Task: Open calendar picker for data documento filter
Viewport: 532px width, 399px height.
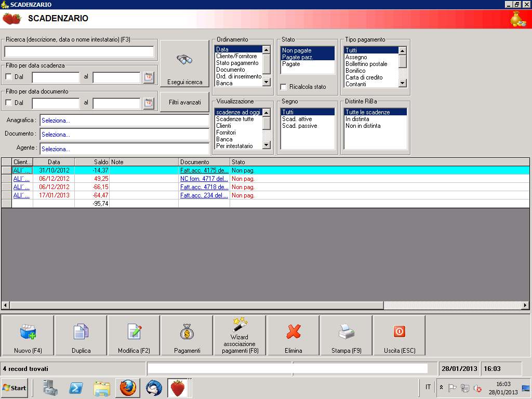Action: [x=149, y=103]
